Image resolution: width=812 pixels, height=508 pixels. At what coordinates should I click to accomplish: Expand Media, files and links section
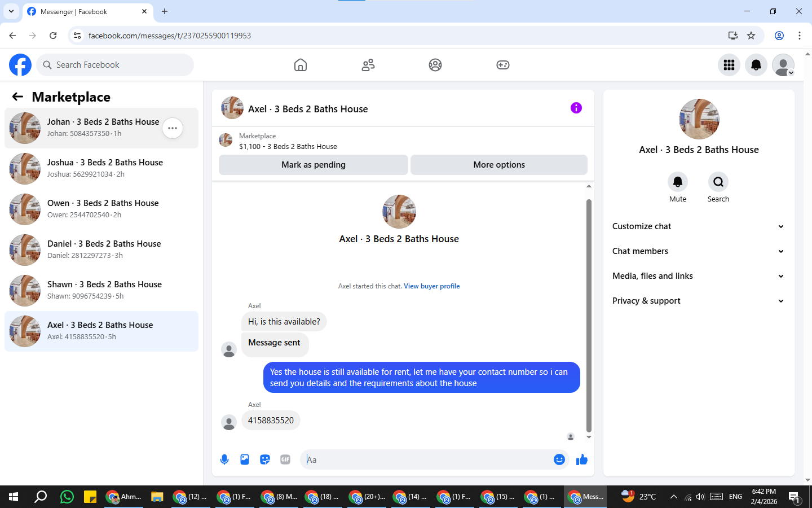(699, 276)
